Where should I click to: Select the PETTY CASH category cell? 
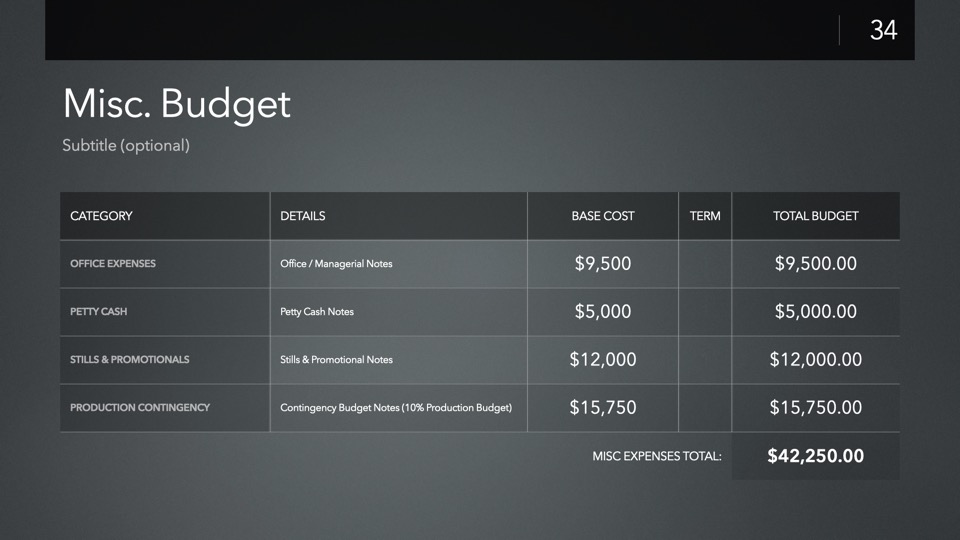99,312
